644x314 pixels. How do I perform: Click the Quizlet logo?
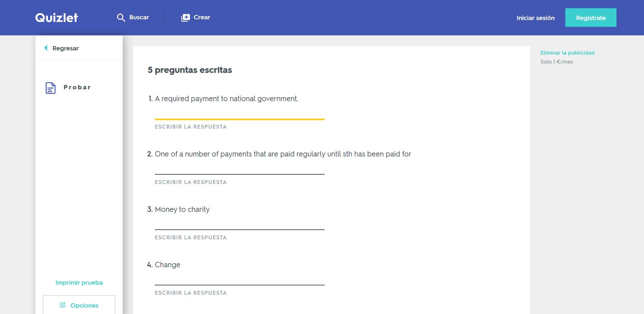coord(56,18)
